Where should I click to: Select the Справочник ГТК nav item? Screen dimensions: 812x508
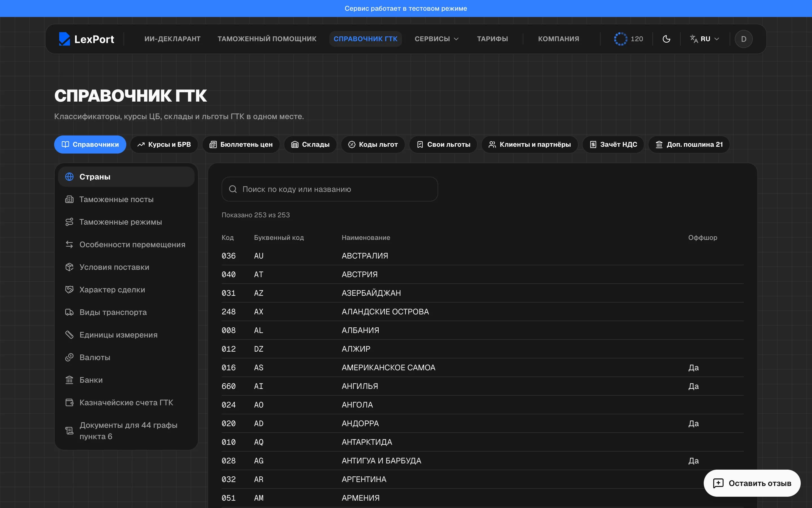365,39
